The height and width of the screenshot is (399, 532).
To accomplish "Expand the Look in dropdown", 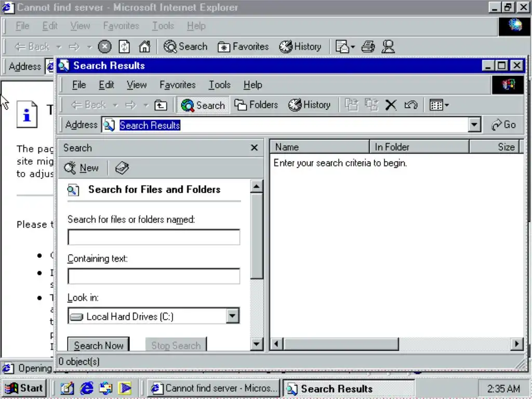I will pyautogui.click(x=232, y=316).
